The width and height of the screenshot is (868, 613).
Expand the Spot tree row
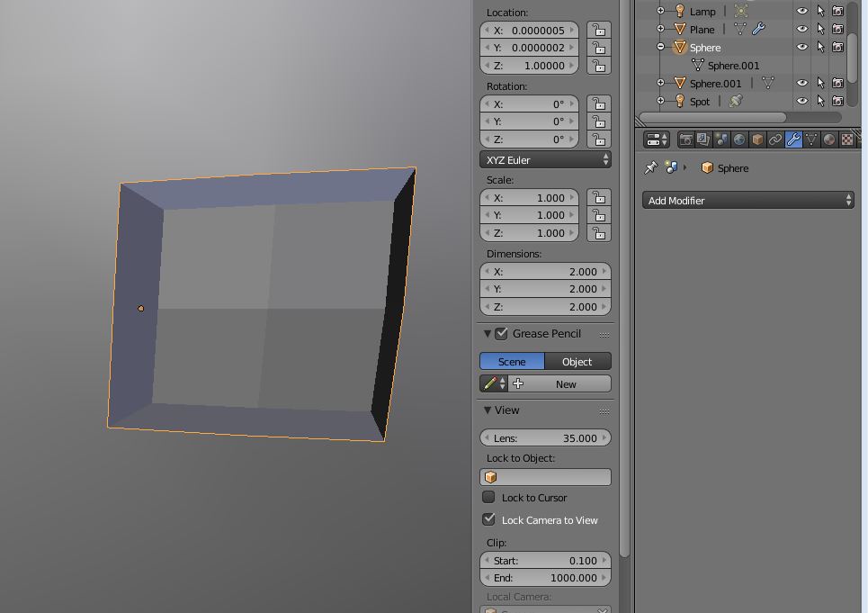click(x=660, y=101)
